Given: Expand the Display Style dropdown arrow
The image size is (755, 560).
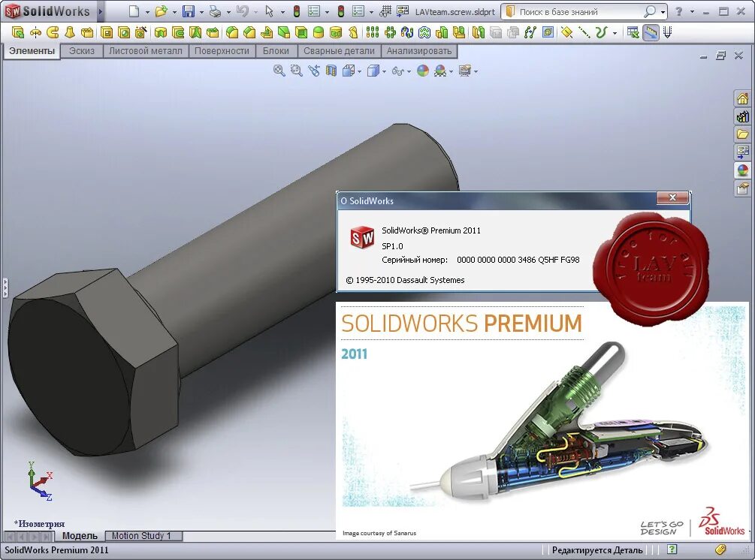Looking at the screenshot, I should click(384, 71).
